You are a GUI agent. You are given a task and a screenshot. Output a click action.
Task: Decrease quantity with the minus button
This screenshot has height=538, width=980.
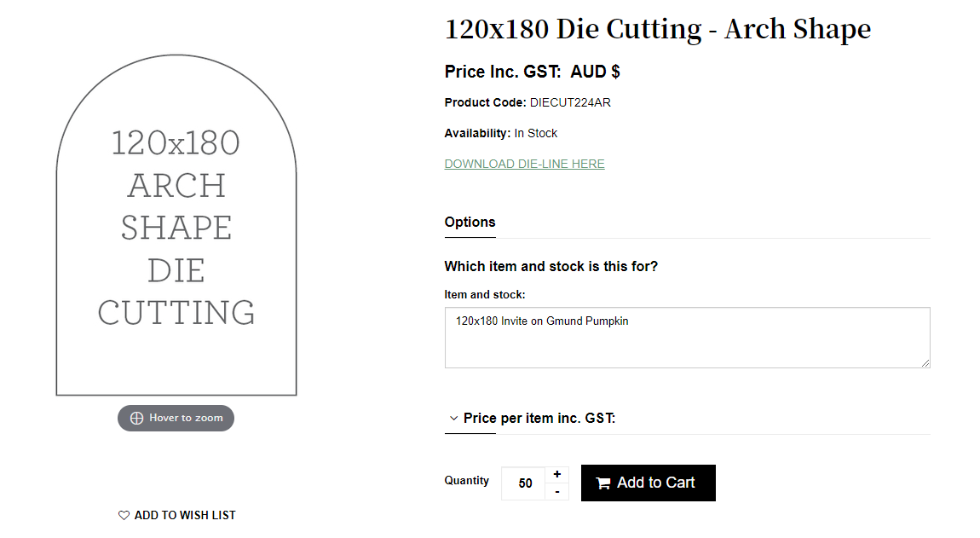tap(556, 492)
